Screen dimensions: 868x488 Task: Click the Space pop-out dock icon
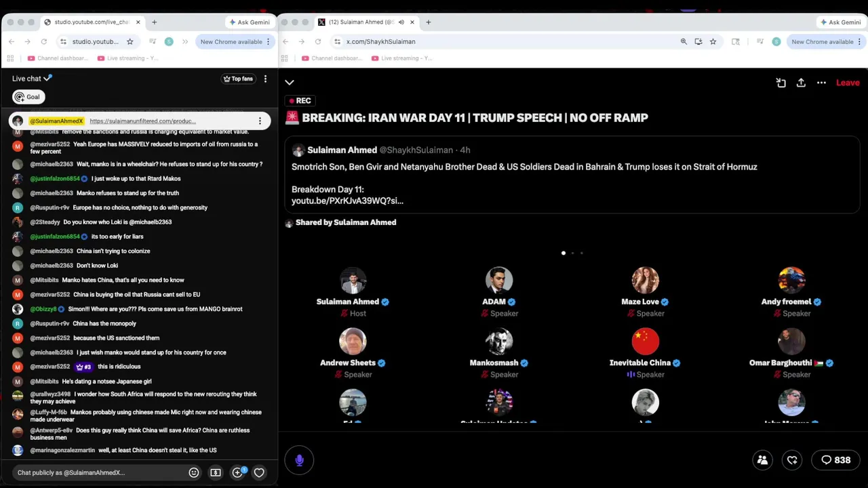coord(781,83)
